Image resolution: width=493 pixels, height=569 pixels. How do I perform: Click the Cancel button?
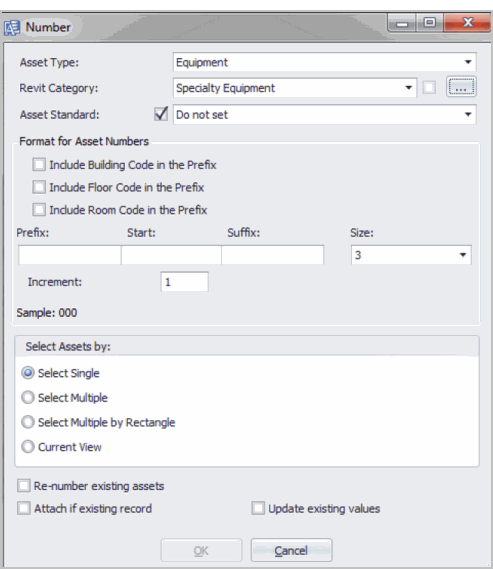tap(291, 550)
